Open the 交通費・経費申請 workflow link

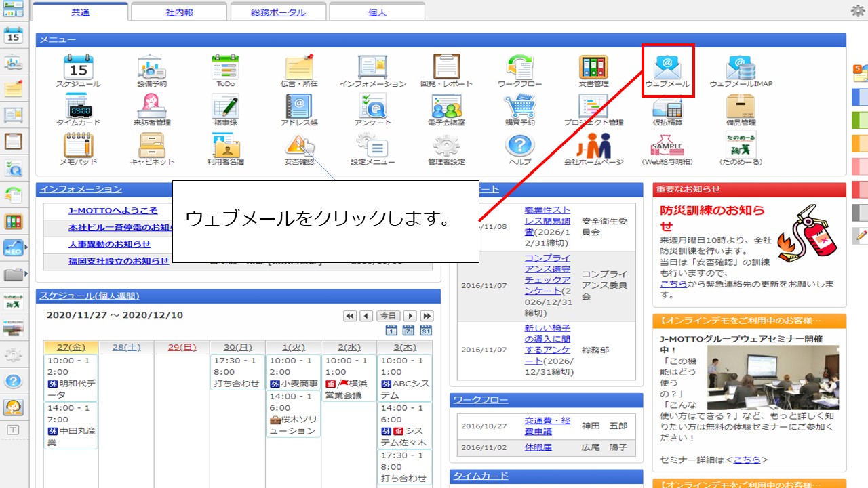547,426
